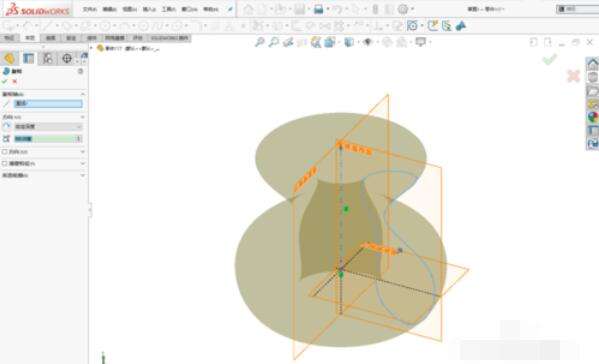The height and width of the screenshot is (364, 599).
Task: Open help for the revolve feature
Action: 81,71
